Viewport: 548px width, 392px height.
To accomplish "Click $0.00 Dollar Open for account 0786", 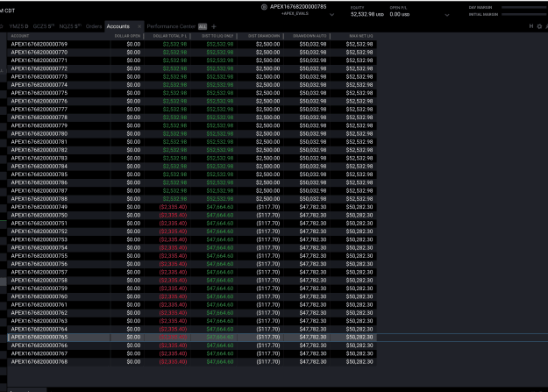I will (x=133, y=183).
